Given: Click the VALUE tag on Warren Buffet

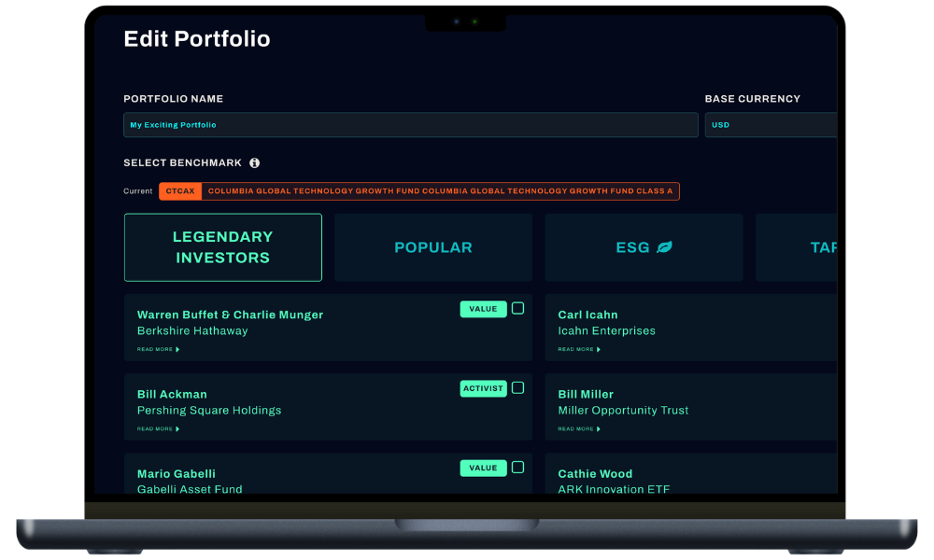Looking at the screenshot, I should 483,309.
